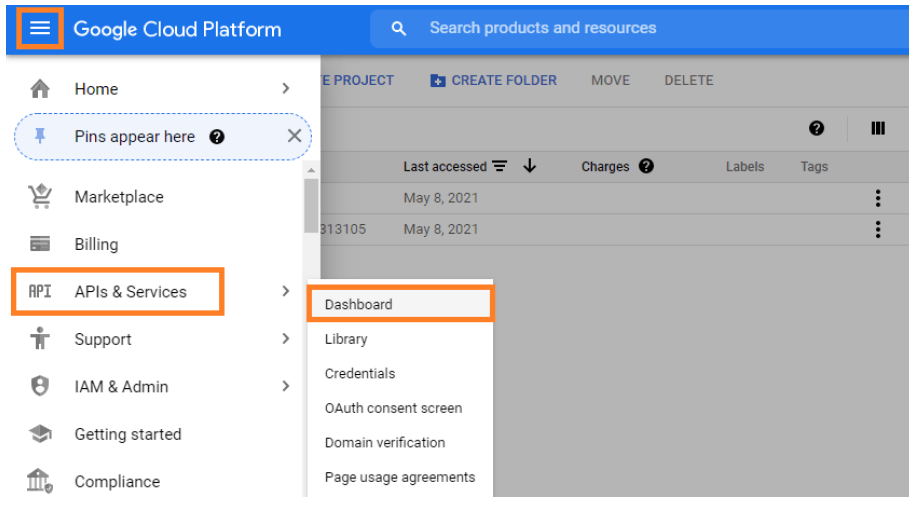918x526 pixels.
Task: Open more actions for the first May 8, 2021 row
Action: 878,199
